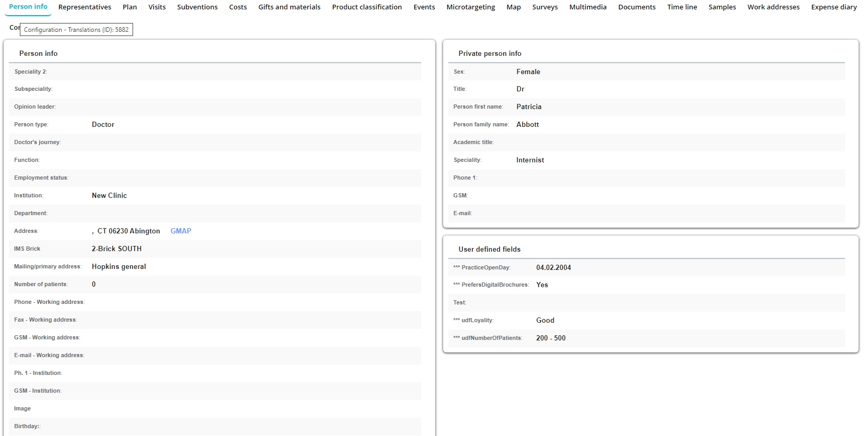Click the GMAP link beside the address
Image resolution: width=868 pixels, height=436 pixels.
pos(181,231)
